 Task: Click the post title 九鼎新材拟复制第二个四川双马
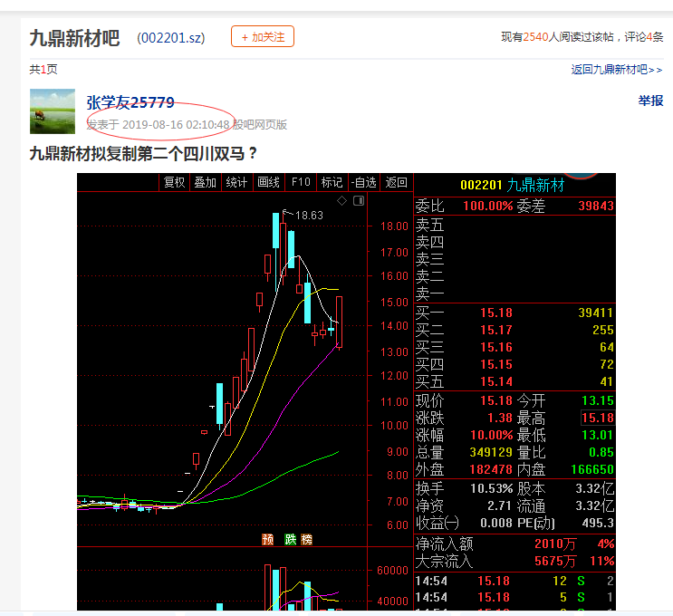click(143, 154)
